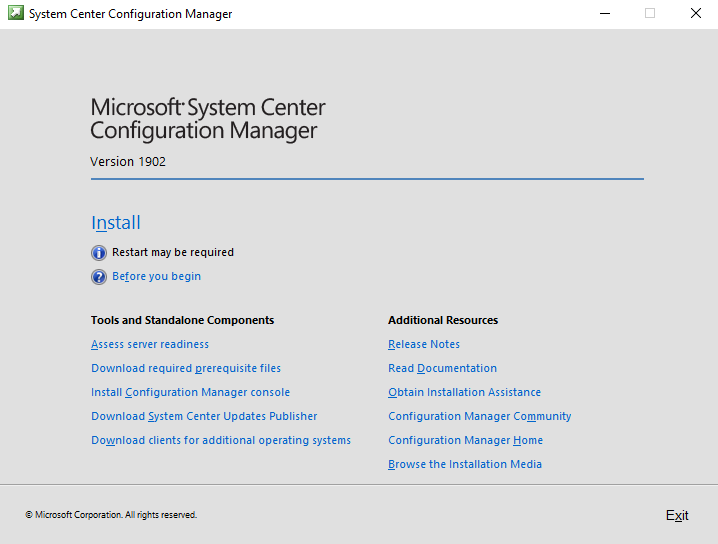Minimize the setup window
This screenshot has height=544, width=718.
605,13
